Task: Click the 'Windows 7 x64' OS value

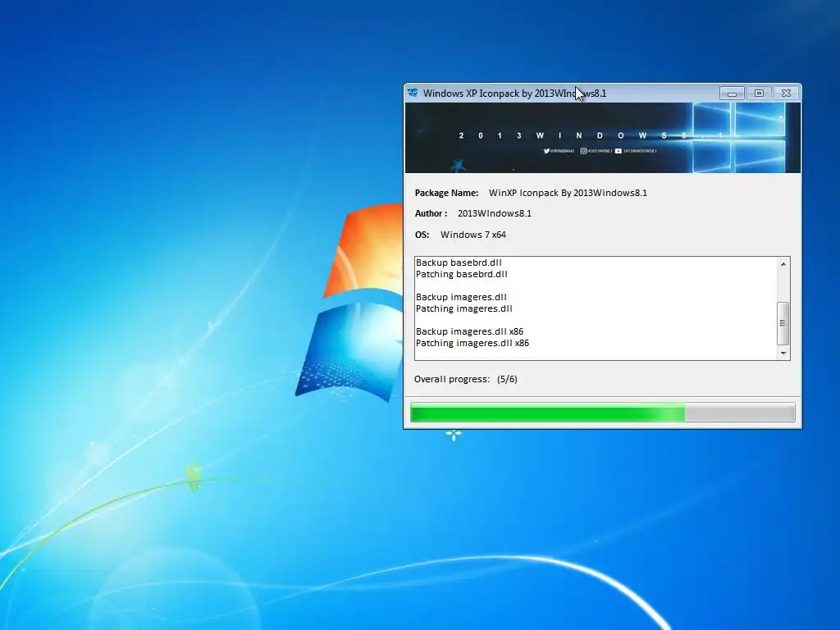Action: coord(473,235)
